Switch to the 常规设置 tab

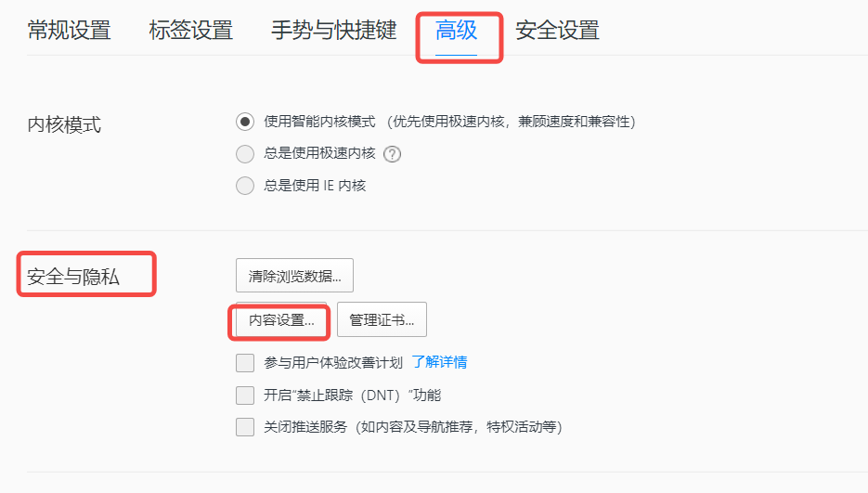[70, 30]
